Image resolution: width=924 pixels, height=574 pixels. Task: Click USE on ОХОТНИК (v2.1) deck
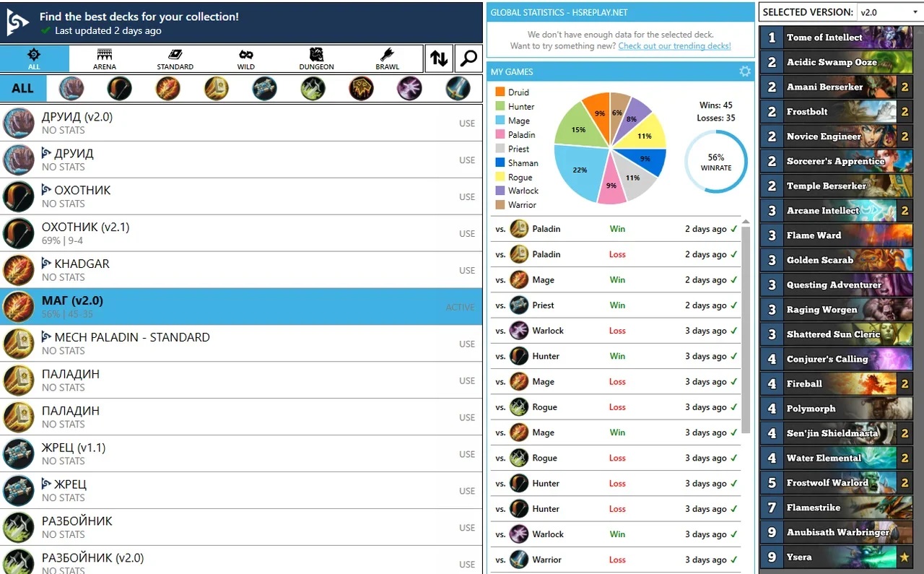467,234
